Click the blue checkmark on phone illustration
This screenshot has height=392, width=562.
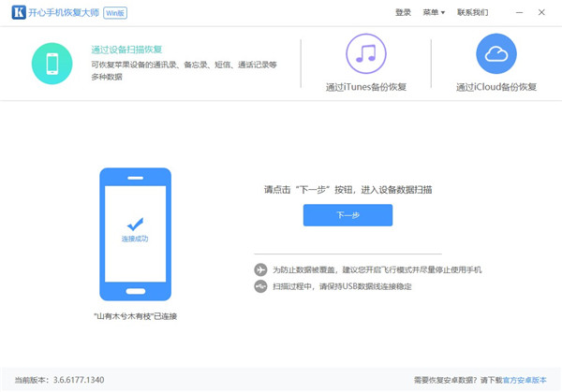coord(135,225)
